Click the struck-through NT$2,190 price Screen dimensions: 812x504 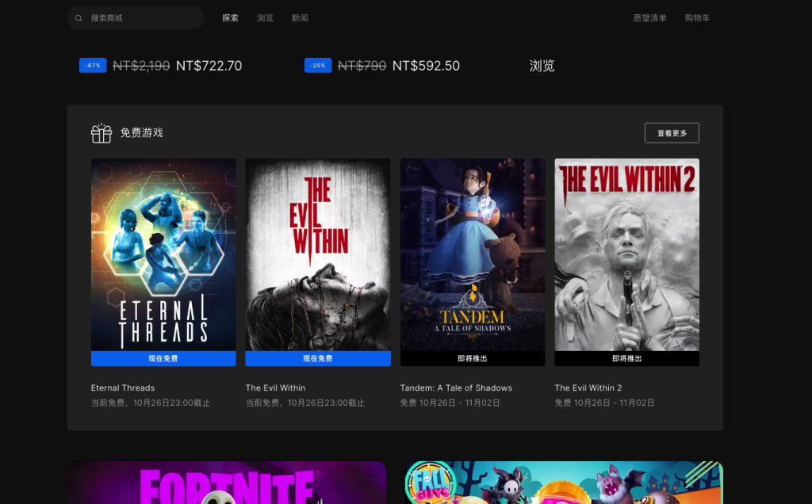pos(141,66)
